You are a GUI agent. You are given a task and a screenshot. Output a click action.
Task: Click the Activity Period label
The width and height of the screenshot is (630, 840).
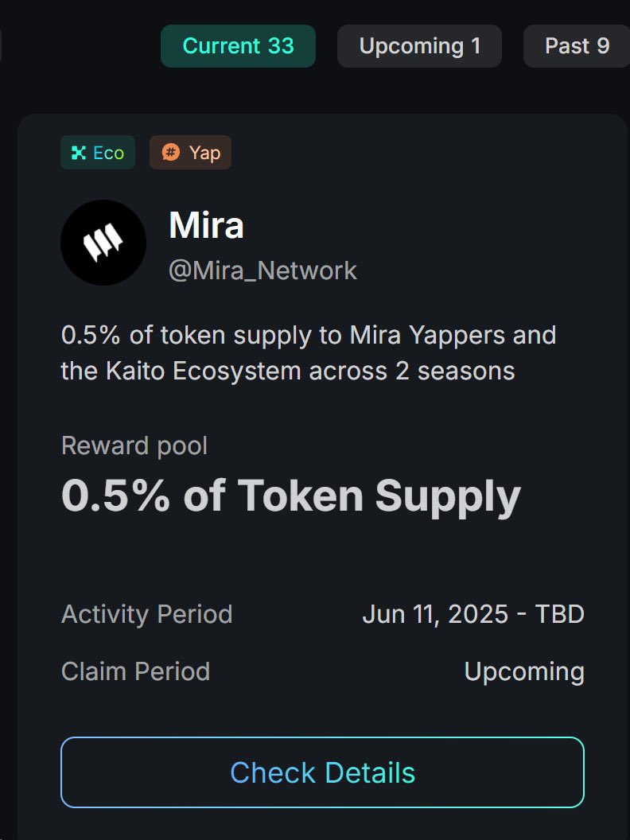pos(147,614)
